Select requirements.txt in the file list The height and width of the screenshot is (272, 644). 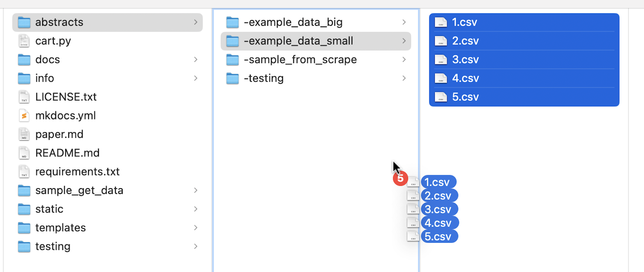[77, 172]
